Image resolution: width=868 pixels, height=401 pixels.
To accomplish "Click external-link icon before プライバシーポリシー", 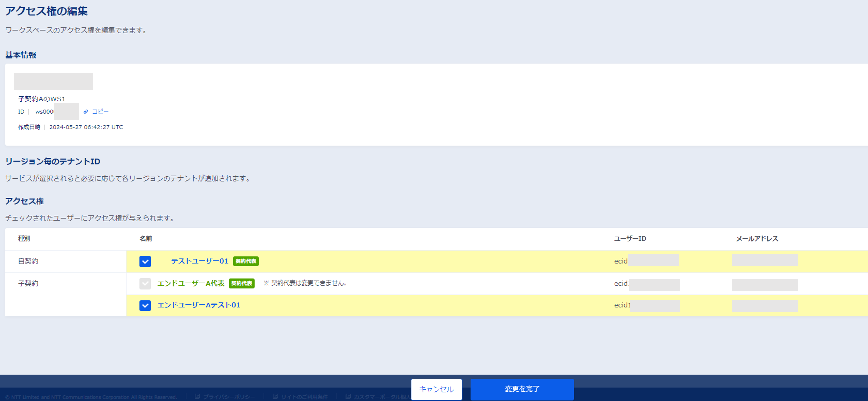I will (197, 397).
